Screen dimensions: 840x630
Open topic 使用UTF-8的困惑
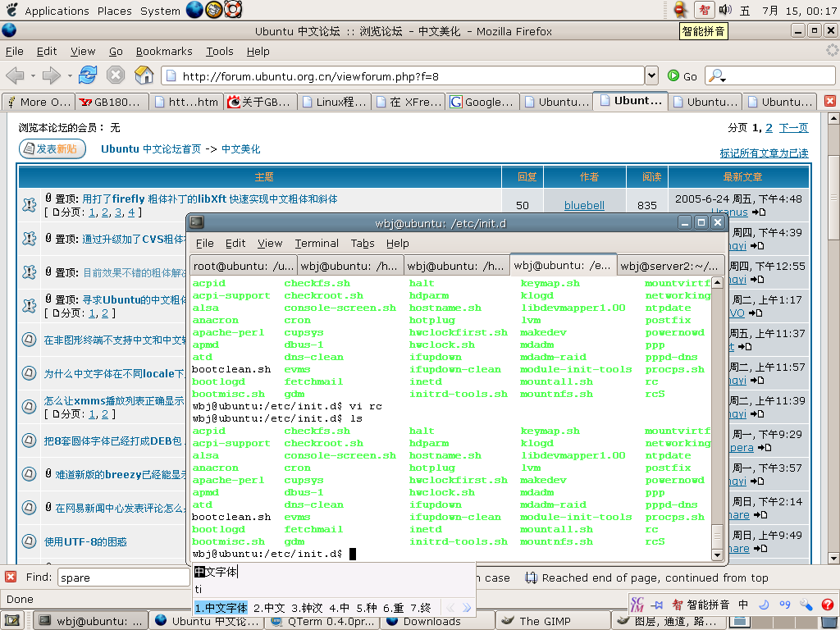[85, 541]
